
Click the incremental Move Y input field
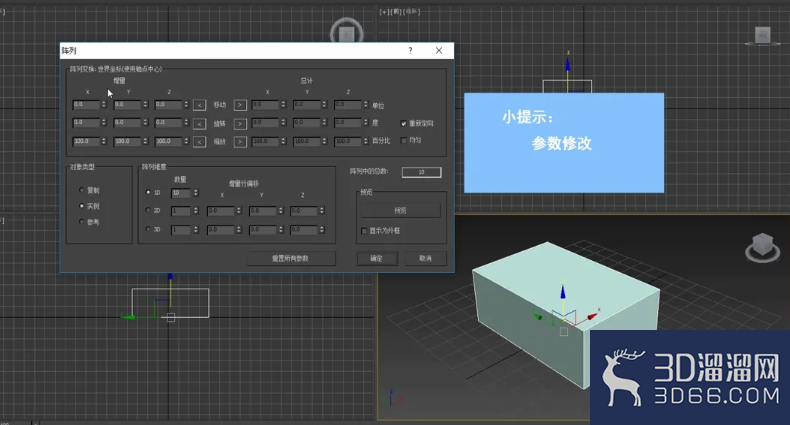pos(127,105)
